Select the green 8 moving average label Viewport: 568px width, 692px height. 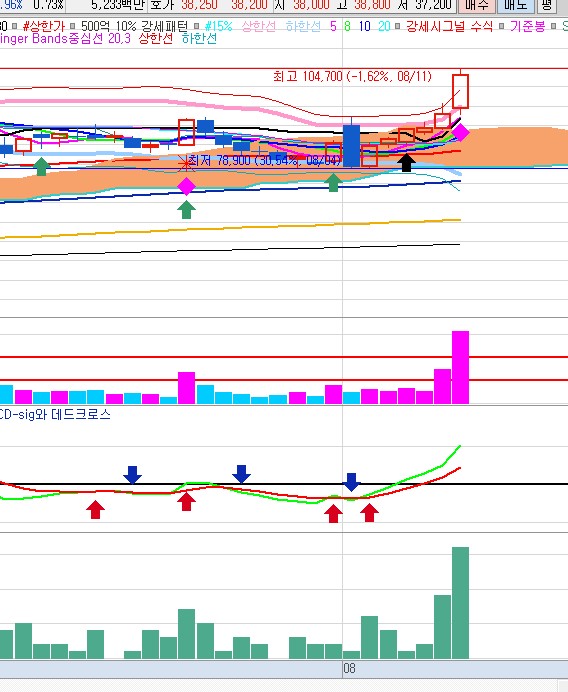[x=347, y=26]
